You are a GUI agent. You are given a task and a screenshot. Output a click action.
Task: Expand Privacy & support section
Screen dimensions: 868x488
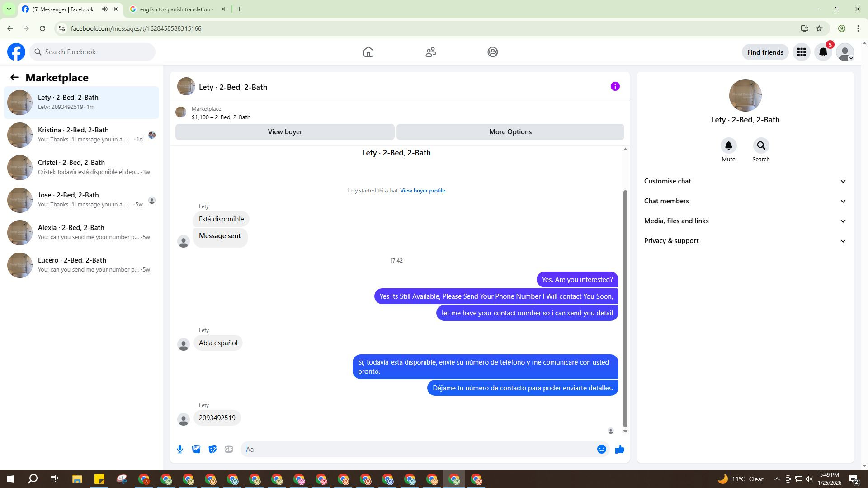[x=745, y=241]
